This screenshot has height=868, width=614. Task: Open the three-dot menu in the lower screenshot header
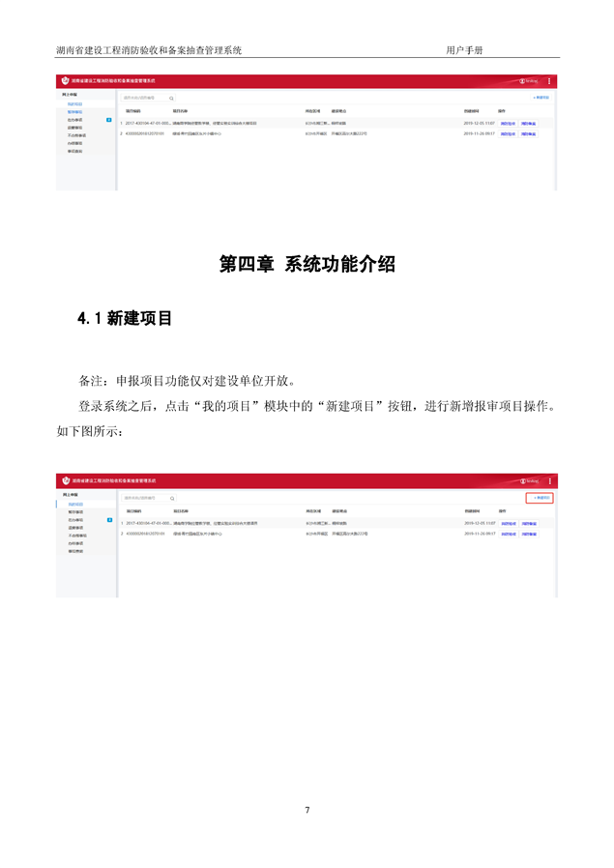point(549,479)
